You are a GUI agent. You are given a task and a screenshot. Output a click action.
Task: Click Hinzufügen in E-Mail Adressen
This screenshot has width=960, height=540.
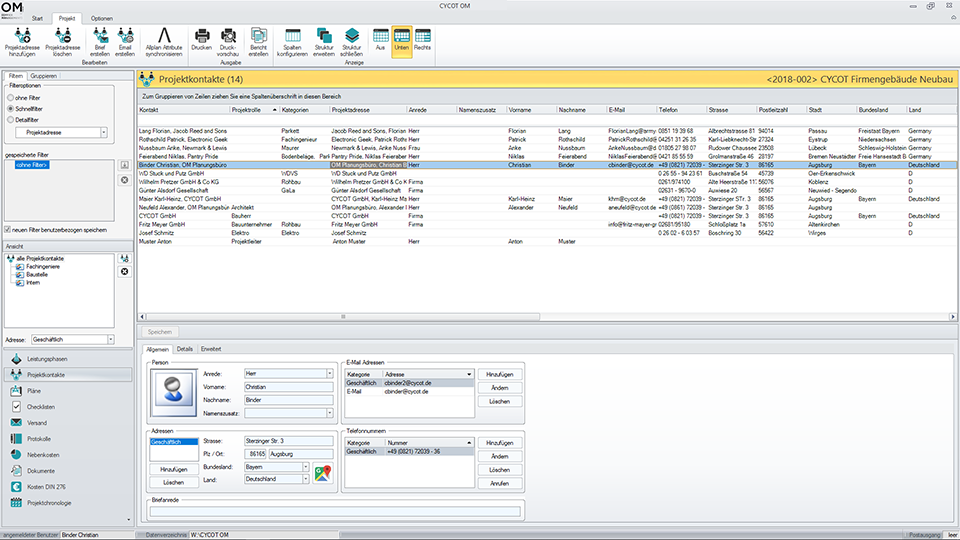tap(499, 373)
